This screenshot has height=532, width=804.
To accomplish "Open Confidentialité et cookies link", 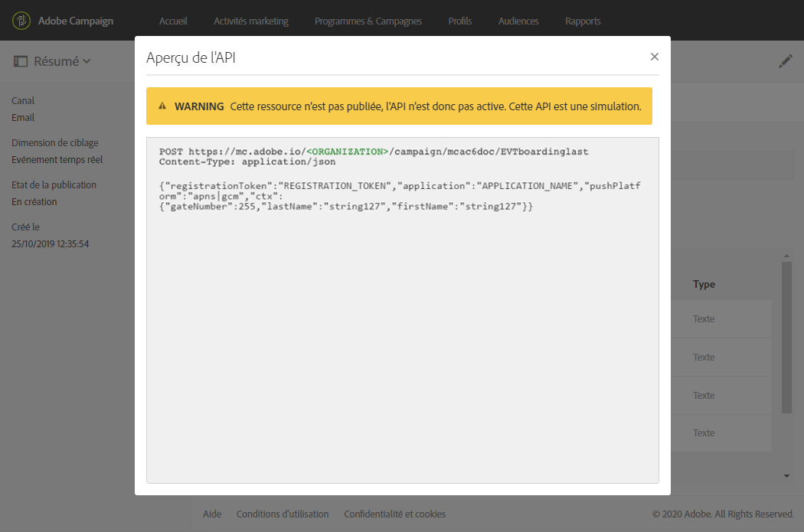I will pyautogui.click(x=395, y=514).
